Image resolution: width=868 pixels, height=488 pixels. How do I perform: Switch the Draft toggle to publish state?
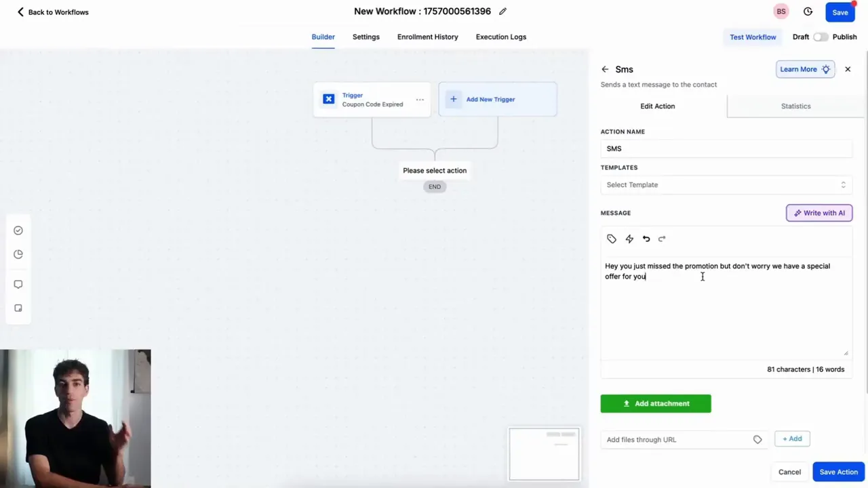pos(821,37)
